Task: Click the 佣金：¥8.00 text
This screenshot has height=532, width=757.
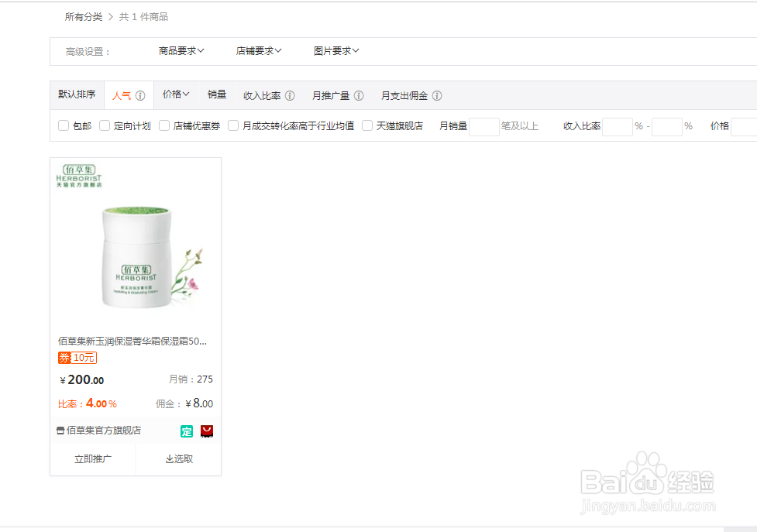Action: coord(184,403)
